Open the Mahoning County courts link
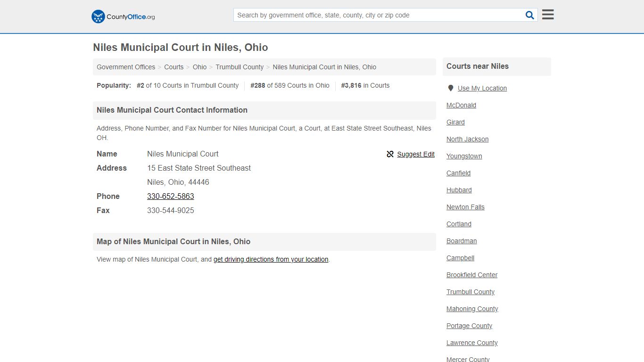 472,309
